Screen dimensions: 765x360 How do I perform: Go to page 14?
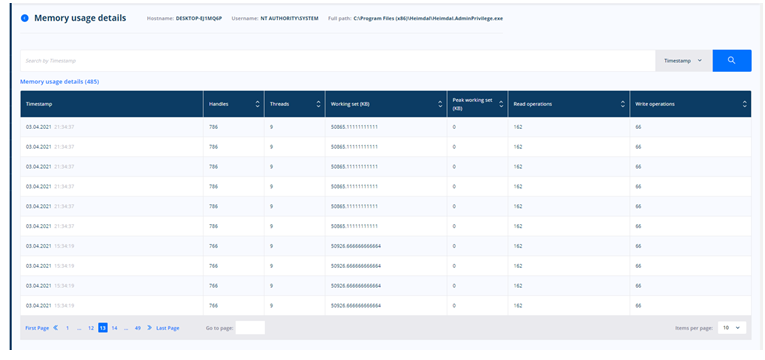point(114,328)
